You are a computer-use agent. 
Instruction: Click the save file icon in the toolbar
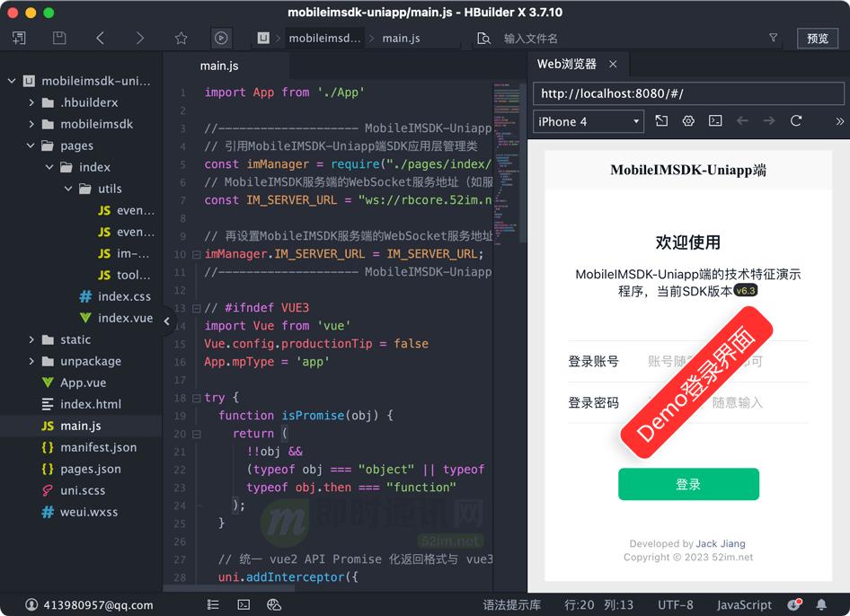pyautogui.click(x=59, y=38)
